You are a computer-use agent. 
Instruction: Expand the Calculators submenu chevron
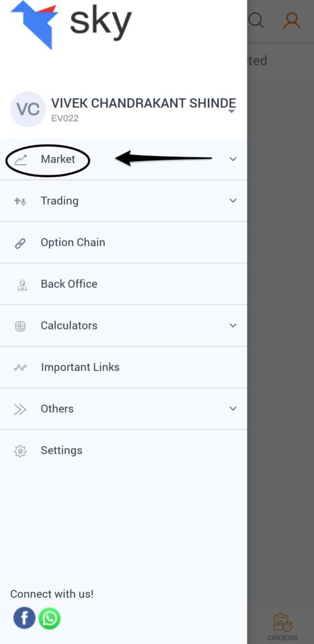pyautogui.click(x=233, y=325)
